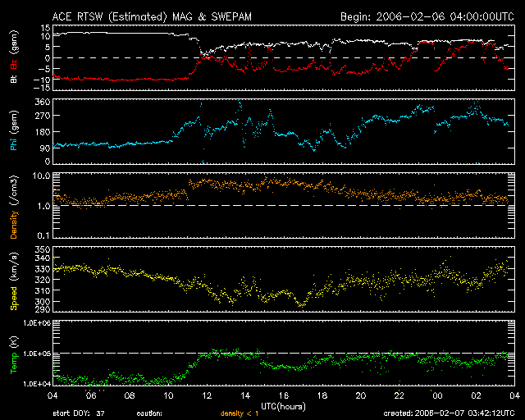Click the '1.0E+04' tick on Temp axis
This screenshot has height=420, width=525.
point(37,384)
